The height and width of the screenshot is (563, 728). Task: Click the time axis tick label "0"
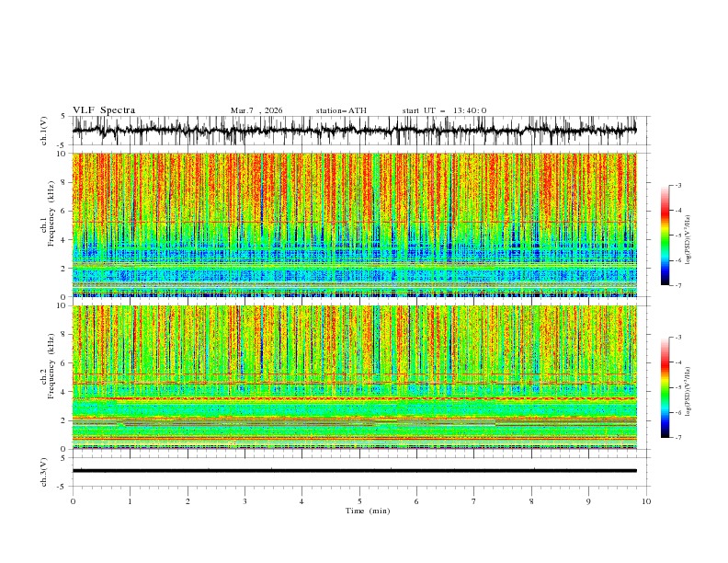pos(73,501)
